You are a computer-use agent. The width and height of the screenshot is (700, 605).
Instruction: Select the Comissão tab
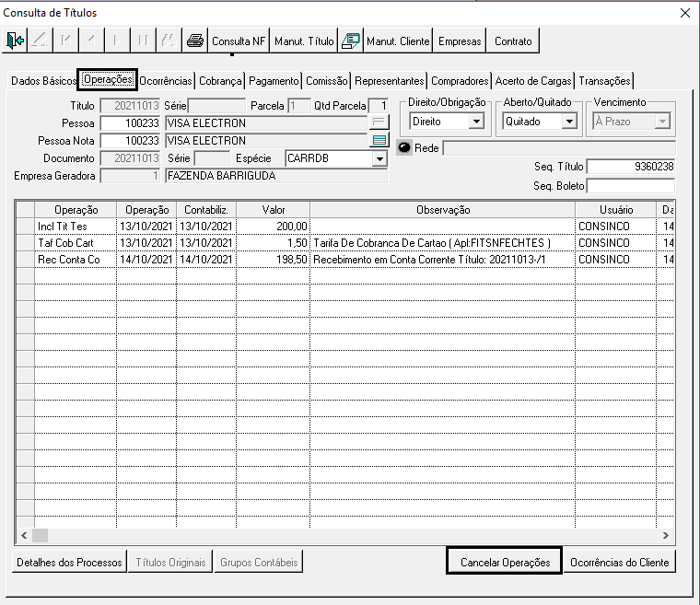tap(326, 81)
